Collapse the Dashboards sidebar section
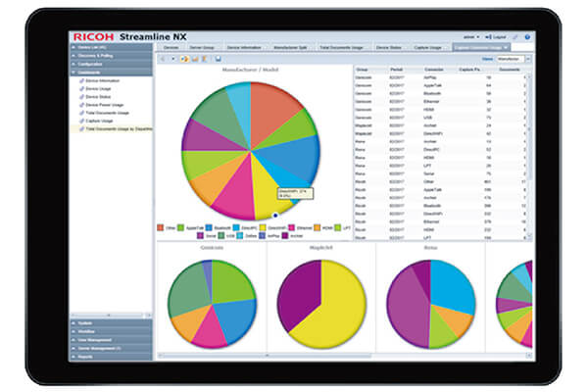 112,72
